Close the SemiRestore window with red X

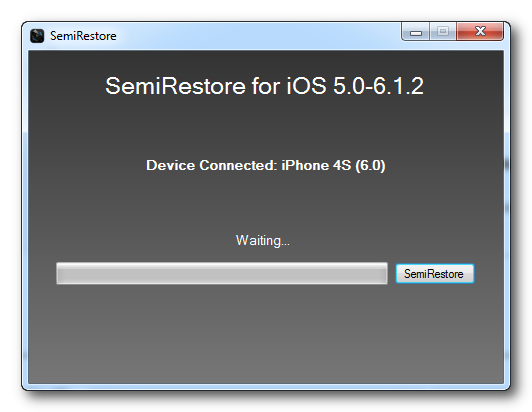coord(480,31)
